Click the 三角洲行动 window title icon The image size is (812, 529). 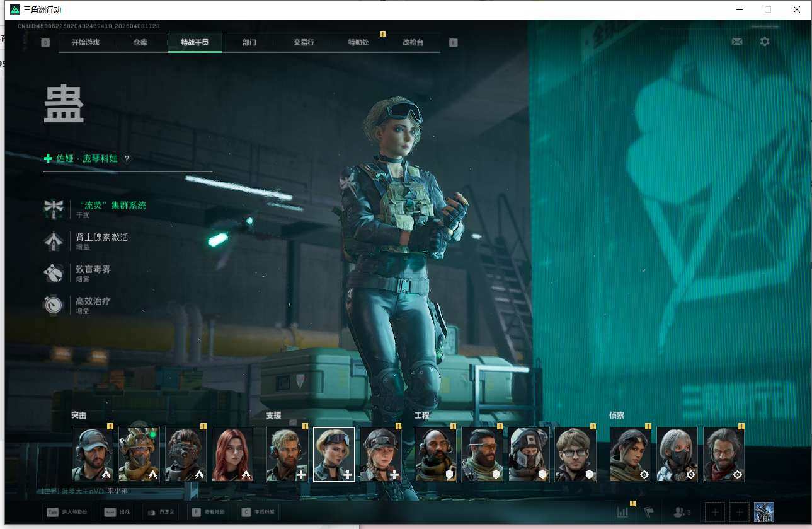15,9
